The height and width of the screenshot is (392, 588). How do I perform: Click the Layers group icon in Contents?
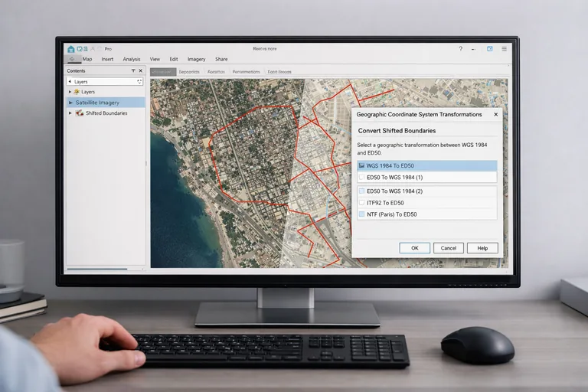77,92
